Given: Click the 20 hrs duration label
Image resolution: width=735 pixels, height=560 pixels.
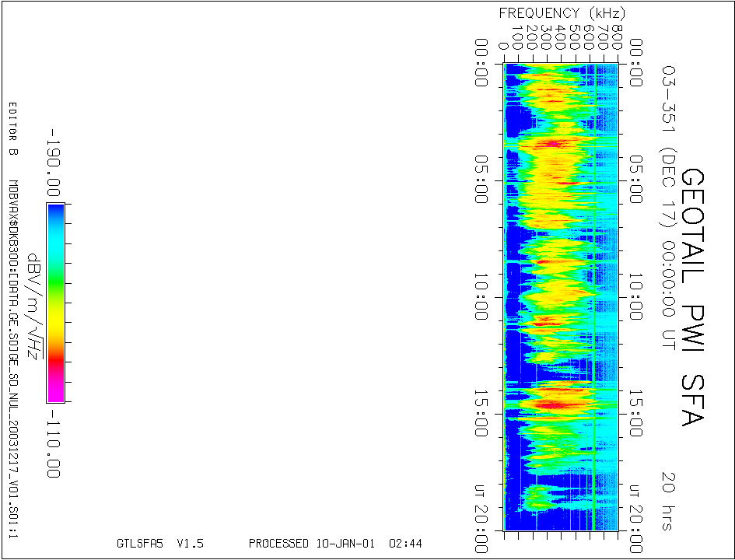Looking at the screenshot, I should 667,500.
